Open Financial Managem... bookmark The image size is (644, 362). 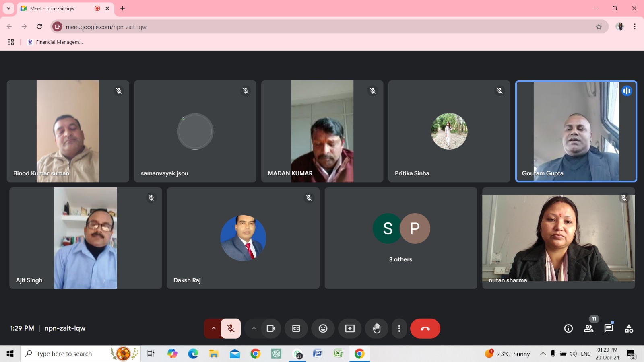pos(55,42)
